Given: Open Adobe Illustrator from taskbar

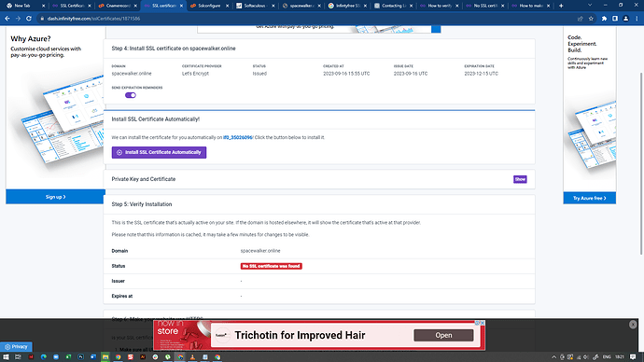Looking at the screenshot, I should point(143,357).
